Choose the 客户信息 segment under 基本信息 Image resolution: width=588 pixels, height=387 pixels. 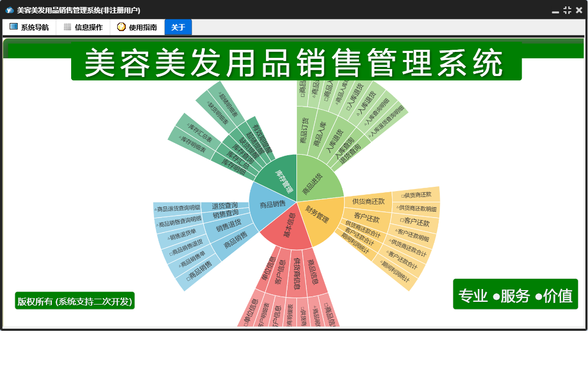(x=279, y=272)
